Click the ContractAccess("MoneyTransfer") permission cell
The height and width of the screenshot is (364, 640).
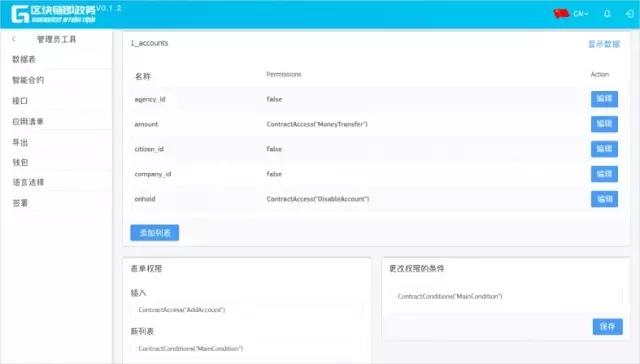317,124
